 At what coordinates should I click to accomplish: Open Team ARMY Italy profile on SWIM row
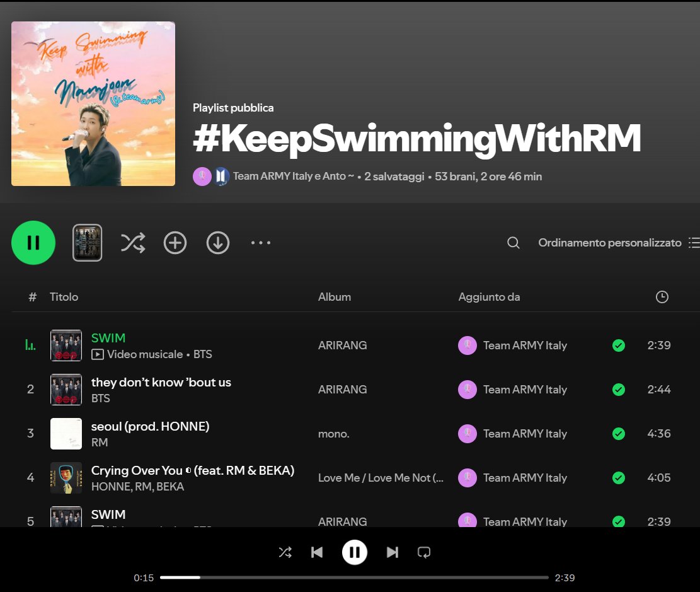(x=525, y=345)
